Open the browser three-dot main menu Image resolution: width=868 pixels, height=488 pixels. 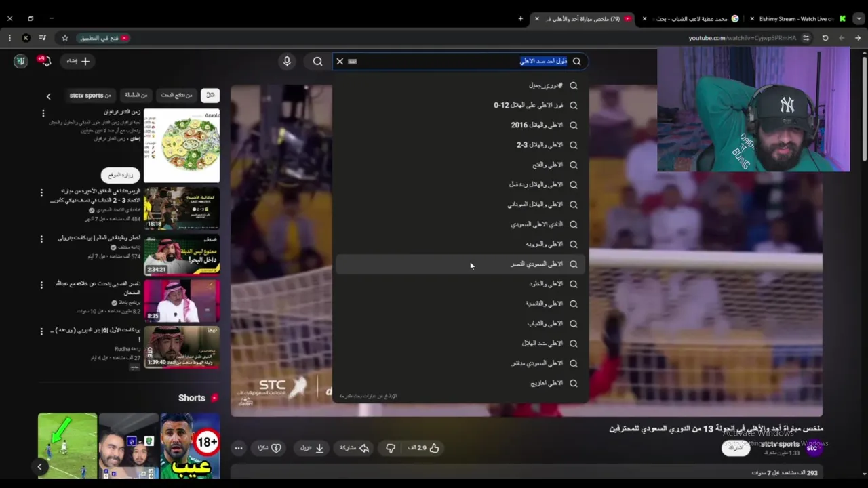[x=9, y=38]
